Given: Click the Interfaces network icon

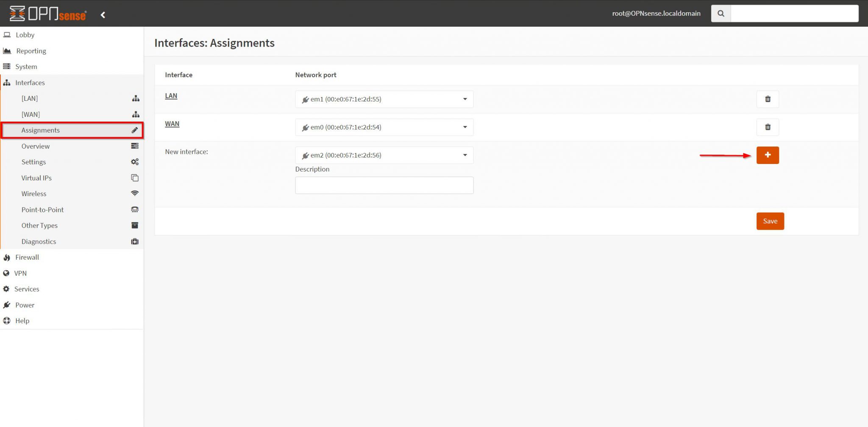Looking at the screenshot, I should 7,83.
